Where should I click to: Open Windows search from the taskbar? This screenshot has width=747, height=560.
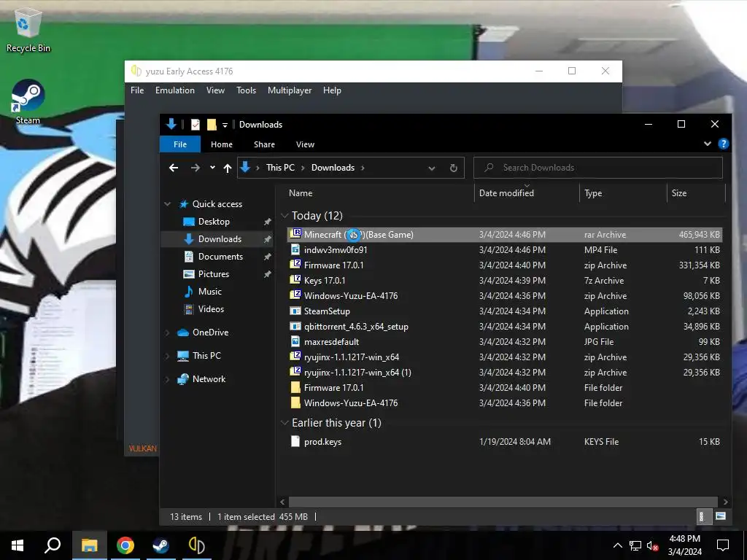(x=53, y=545)
